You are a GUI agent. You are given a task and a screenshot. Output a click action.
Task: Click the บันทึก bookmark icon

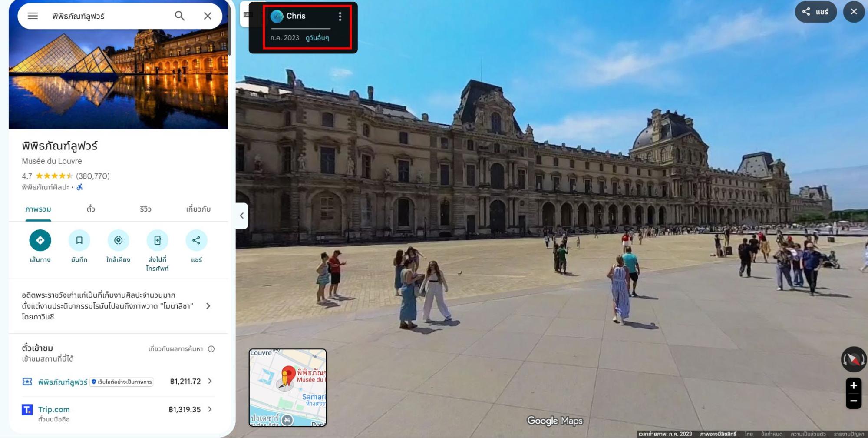coord(79,240)
